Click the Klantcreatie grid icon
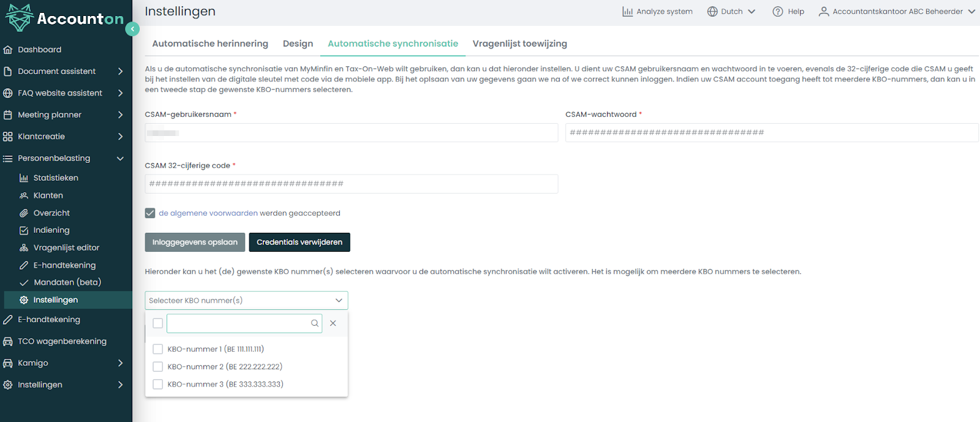This screenshot has width=980, height=422. click(x=8, y=137)
